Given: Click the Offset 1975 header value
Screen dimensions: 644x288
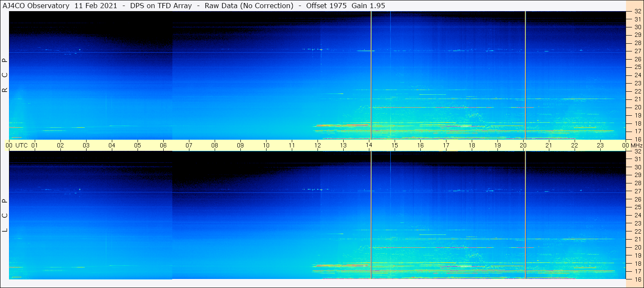Looking at the screenshot, I should [x=325, y=6].
